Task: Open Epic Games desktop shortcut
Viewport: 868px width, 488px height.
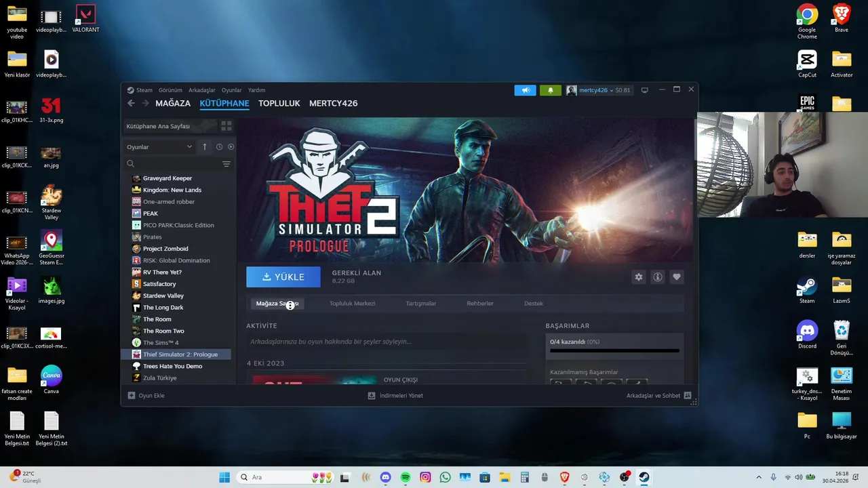Action: pyautogui.click(x=807, y=103)
